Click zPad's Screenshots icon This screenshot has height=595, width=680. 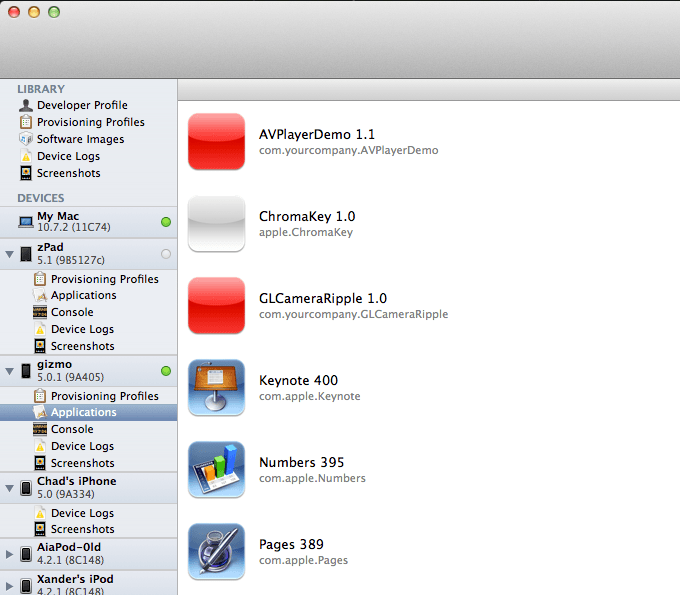point(40,346)
